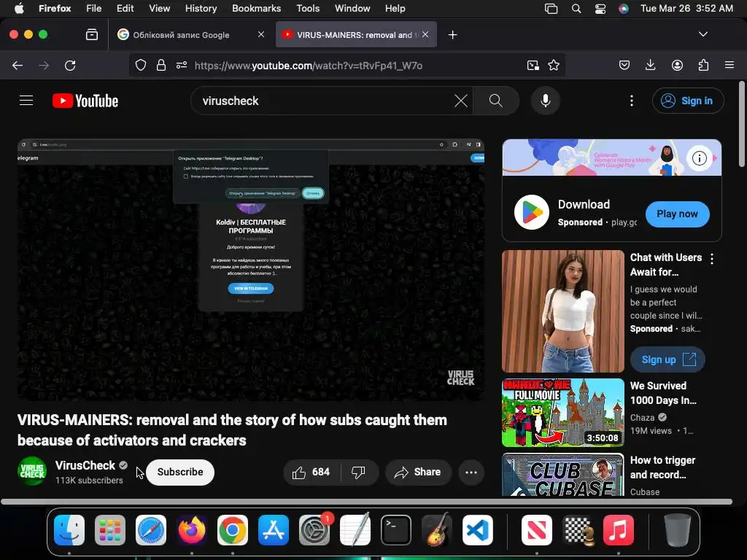Open options for Chat with Users ad
This screenshot has width=747, height=560.
(x=712, y=259)
